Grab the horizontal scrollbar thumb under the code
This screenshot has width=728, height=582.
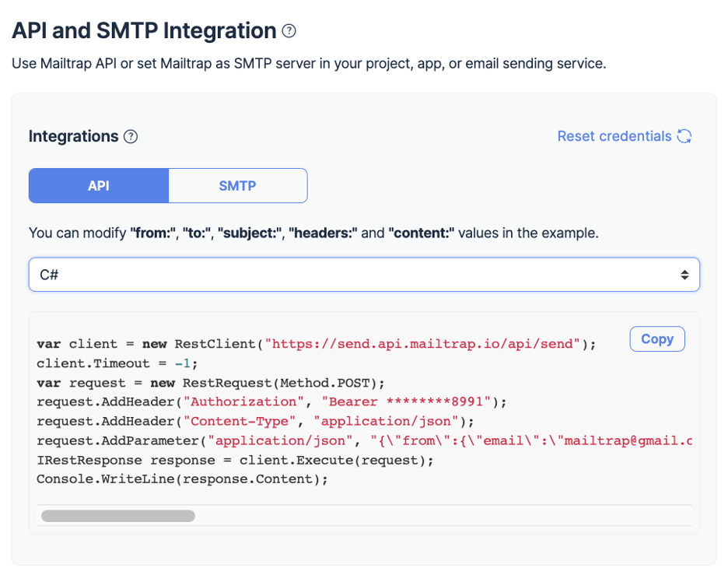click(x=118, y=516)
